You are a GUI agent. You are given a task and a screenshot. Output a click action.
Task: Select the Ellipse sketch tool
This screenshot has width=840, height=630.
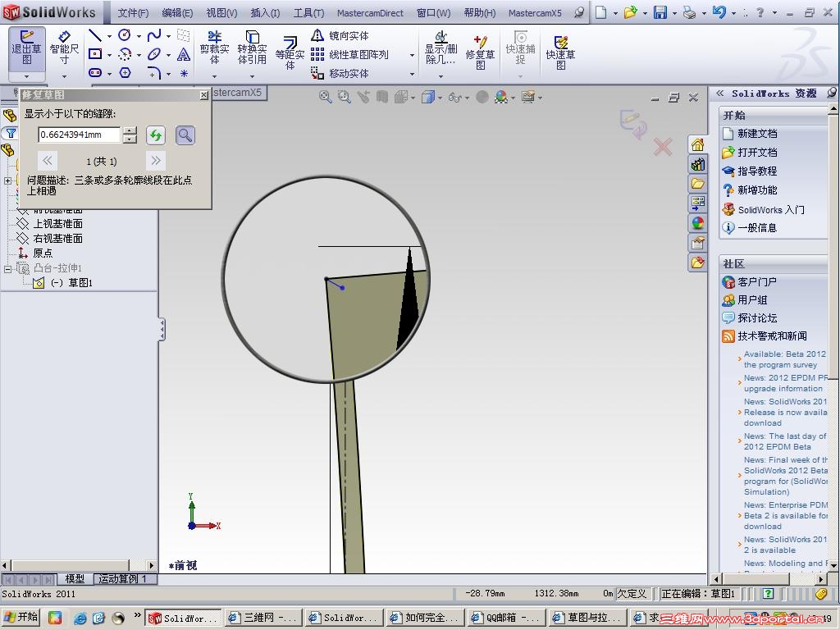tap(153, 54)
